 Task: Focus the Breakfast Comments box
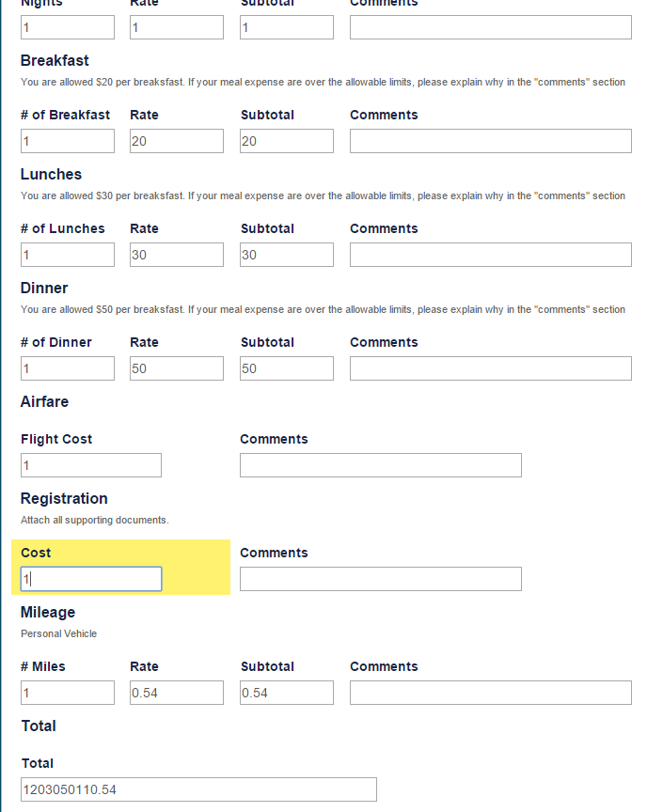490,141
